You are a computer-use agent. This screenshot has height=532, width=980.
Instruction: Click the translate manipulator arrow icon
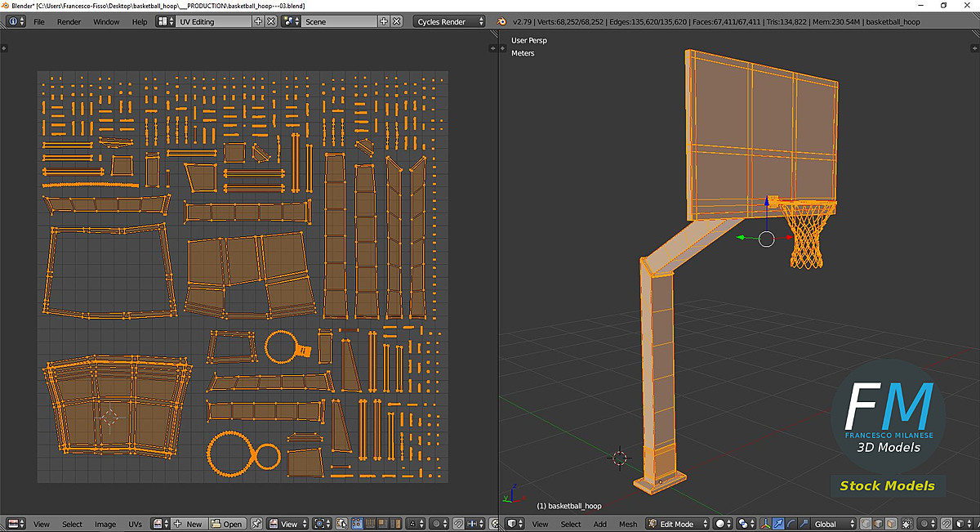tap(778, 524)
